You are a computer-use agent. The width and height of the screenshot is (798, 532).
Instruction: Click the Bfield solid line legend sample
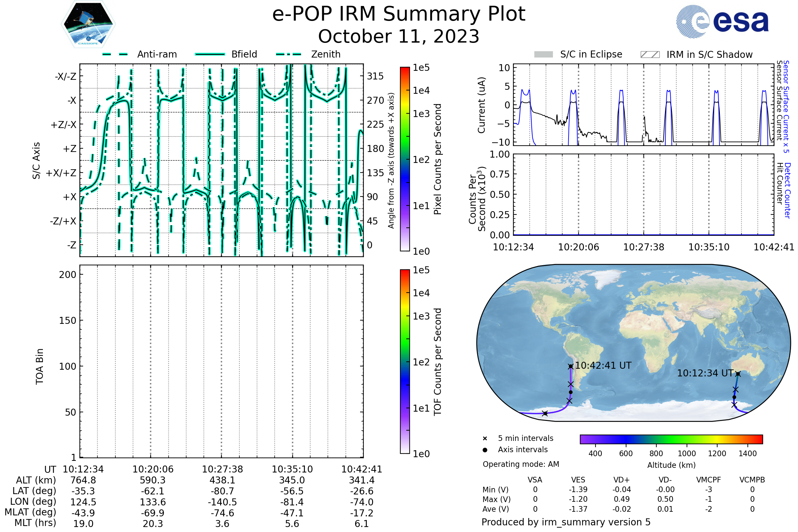(x=210, y=54)
